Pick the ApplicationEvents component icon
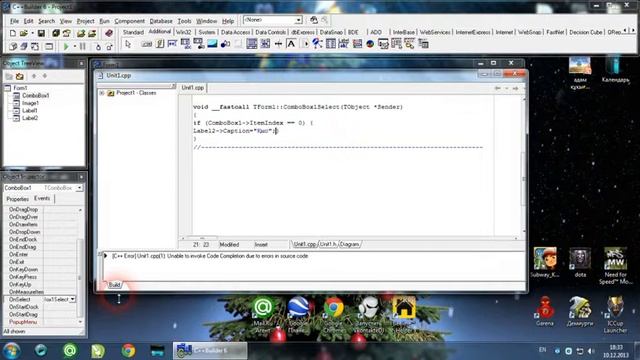 318,44
